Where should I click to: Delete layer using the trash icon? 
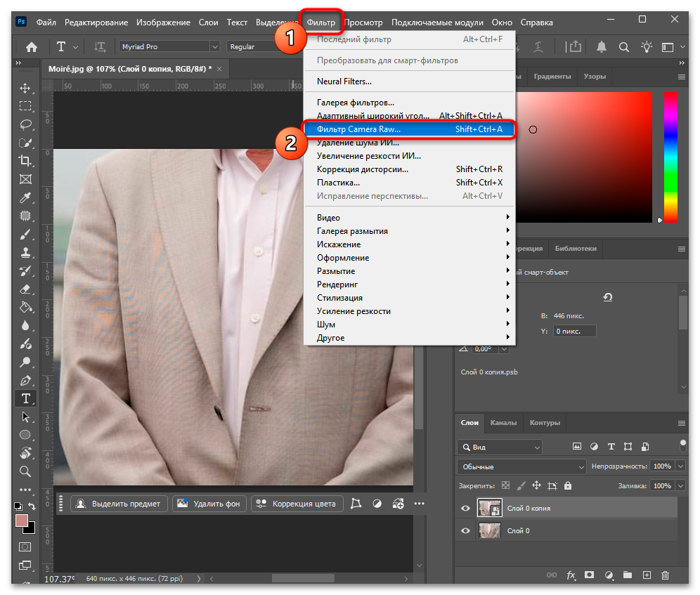(665, 575)
